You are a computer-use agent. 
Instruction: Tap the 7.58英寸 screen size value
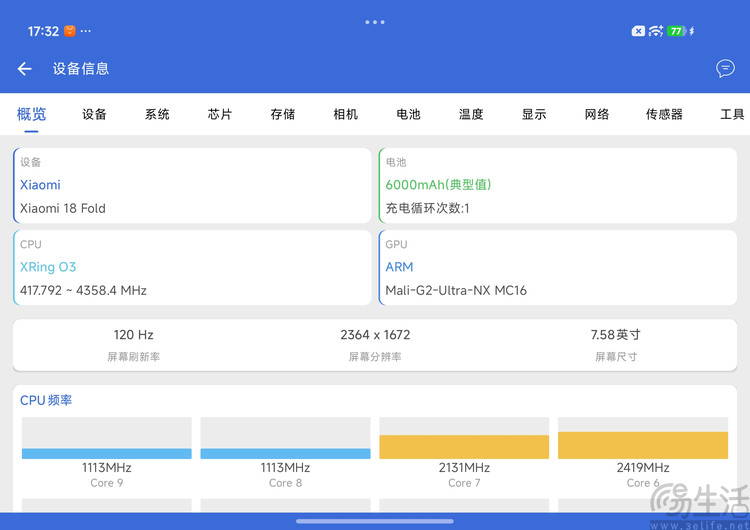click(616, 335)
